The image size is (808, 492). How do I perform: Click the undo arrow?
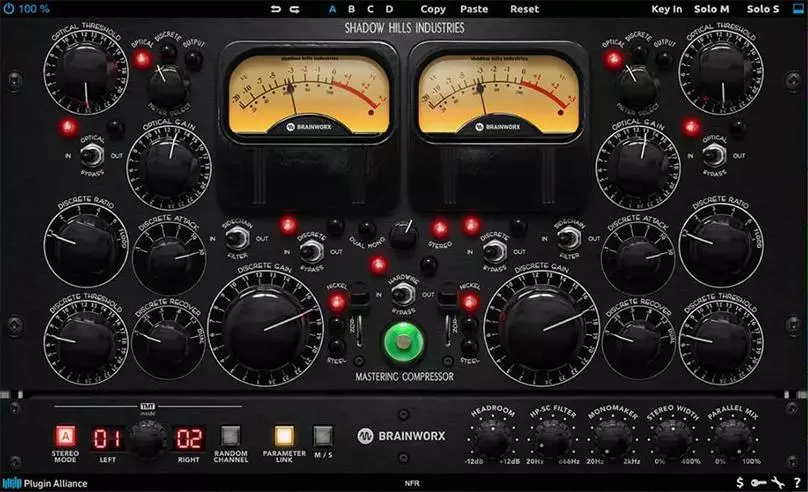pyautogui.click(x=276, y=9)
